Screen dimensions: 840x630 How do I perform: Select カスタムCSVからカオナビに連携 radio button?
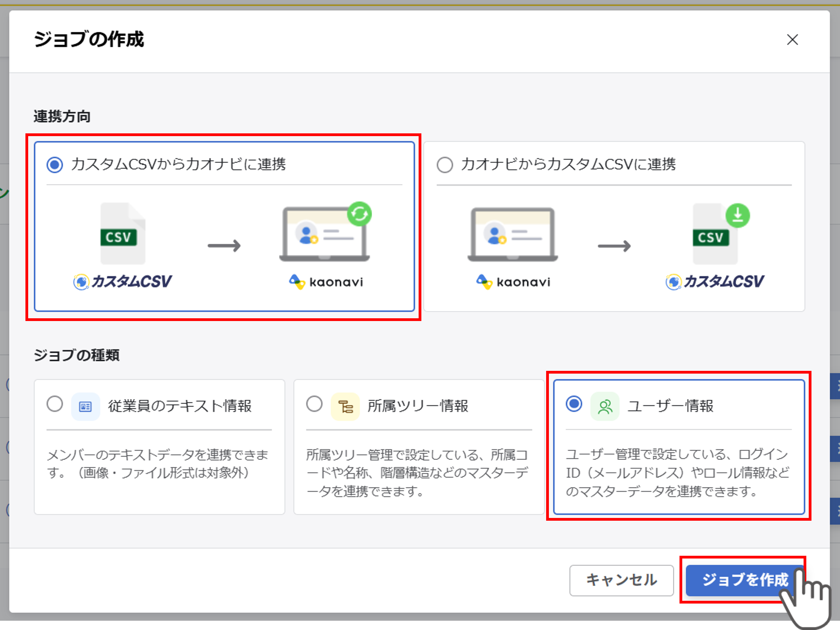[x=55, y=165]
